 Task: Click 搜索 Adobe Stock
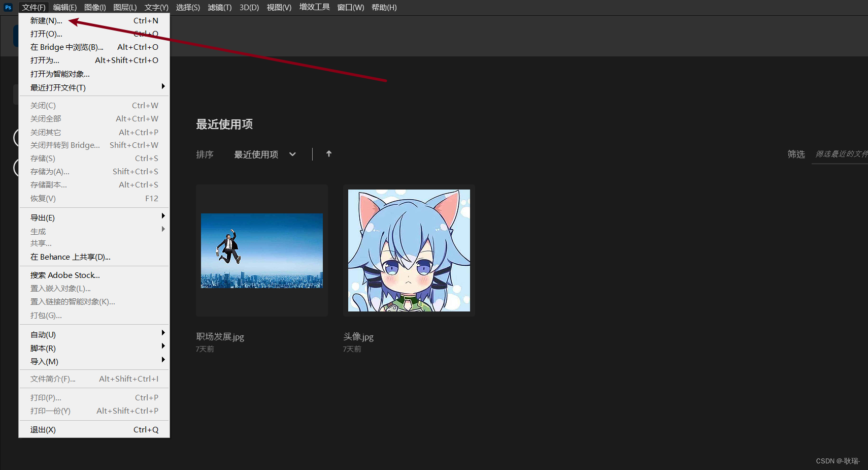(x=64, y=275)
